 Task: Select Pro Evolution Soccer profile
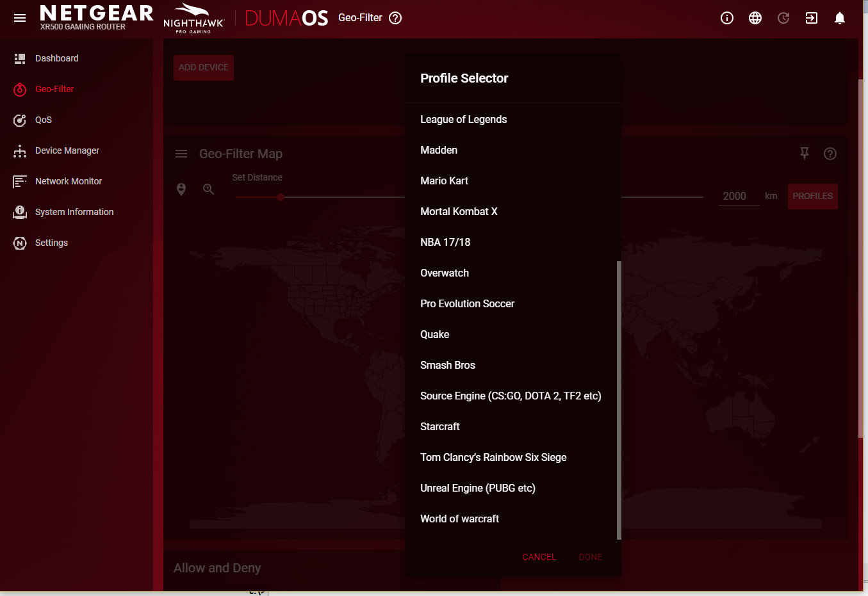[x=511, y=303]
